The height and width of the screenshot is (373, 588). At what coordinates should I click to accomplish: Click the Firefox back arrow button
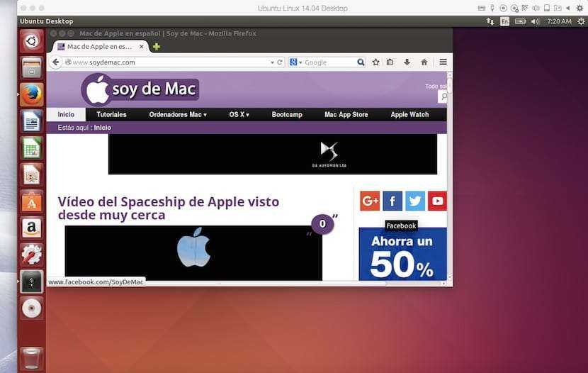(56, 62)
